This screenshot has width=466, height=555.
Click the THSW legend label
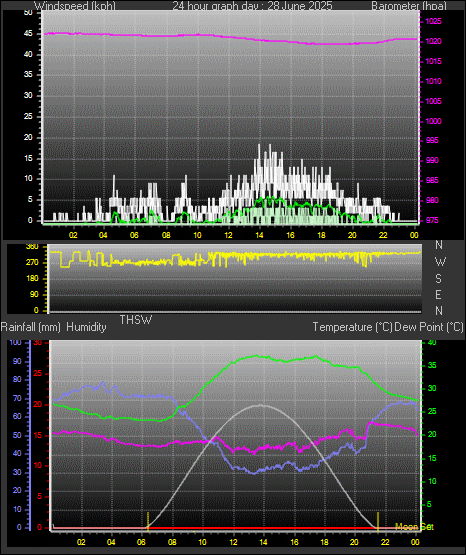coord(136,320)
